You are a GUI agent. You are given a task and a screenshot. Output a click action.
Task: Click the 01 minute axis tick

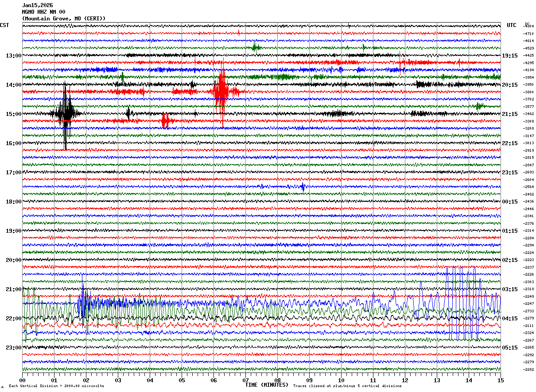tap(54, 380)
